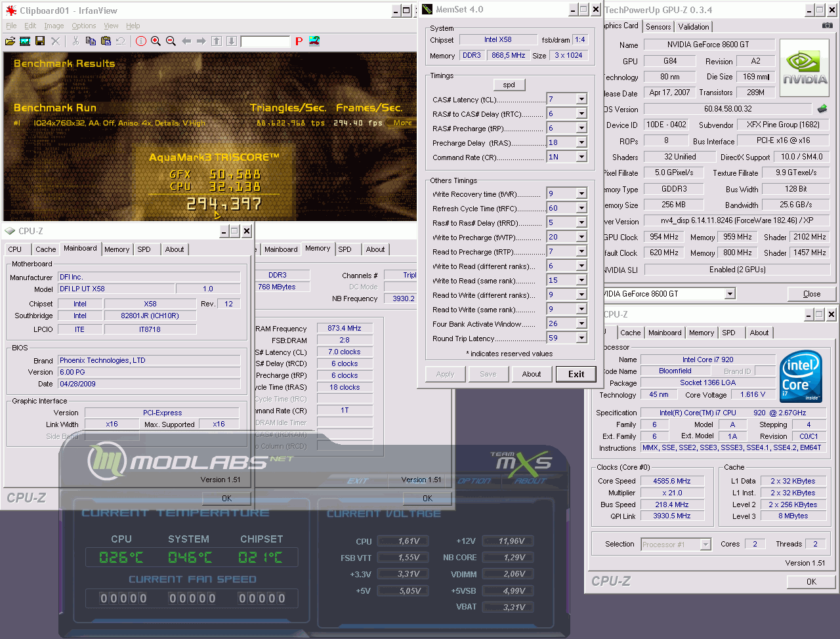Click the Open file icon in IrfanView
This screenshot has height=639, width=840.
pos(10,41)
